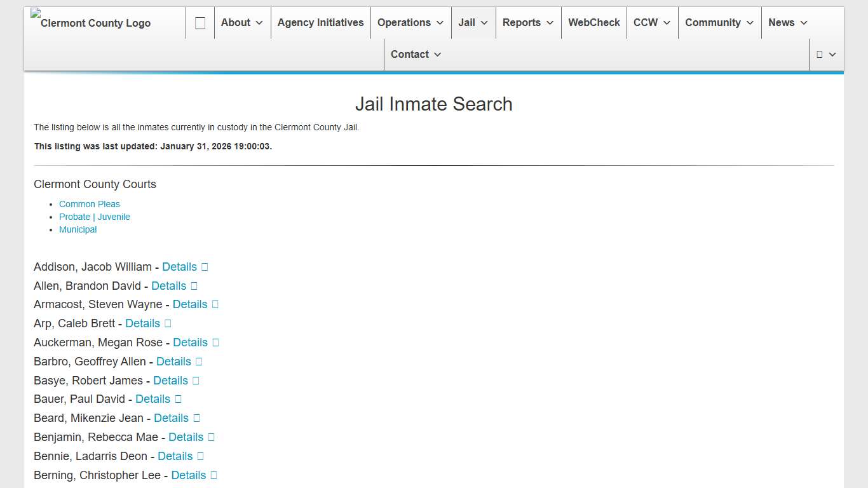Click the external-link icon beside Bauer, Paul David
This screenshot has height=488, width=868.
pos(178,399)
